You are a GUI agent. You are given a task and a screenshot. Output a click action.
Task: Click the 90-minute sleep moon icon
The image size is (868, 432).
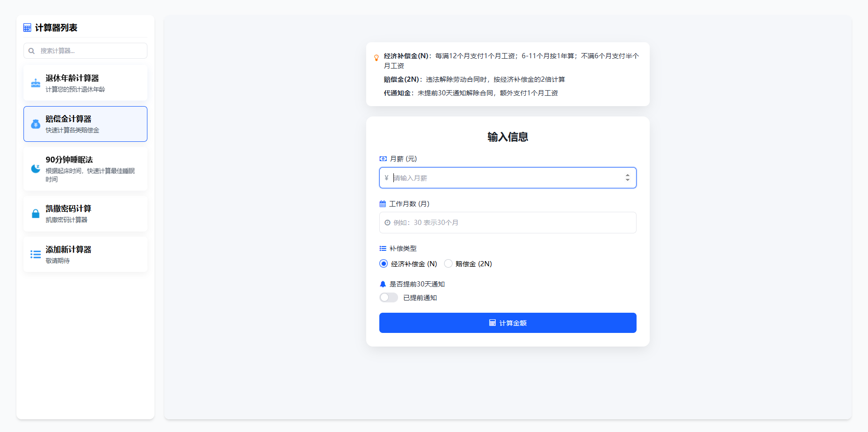(36, 169)
